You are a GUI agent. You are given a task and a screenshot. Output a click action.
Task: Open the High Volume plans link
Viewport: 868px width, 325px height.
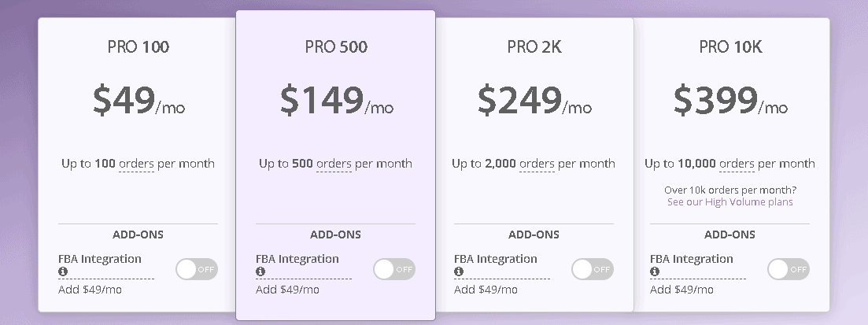tap(729, 202)
